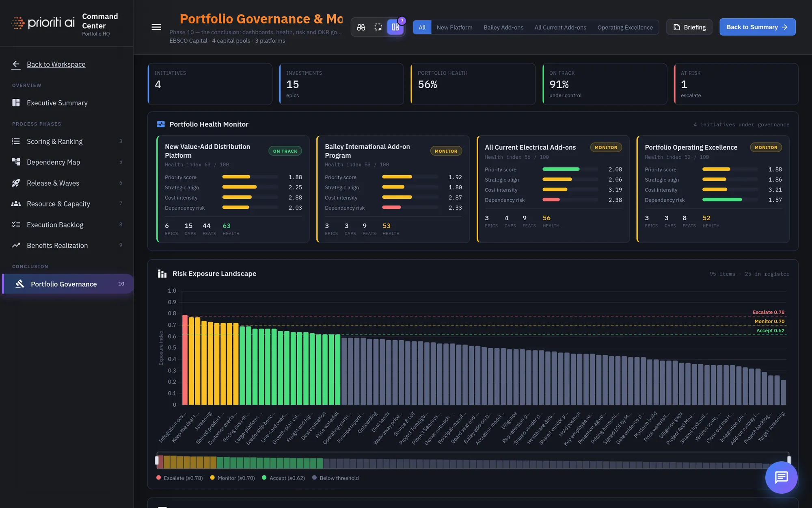Viewport: 812px width, 508px height.
Task: Click Portfolio Operating Excellence card title
Action: click(691, 148)
